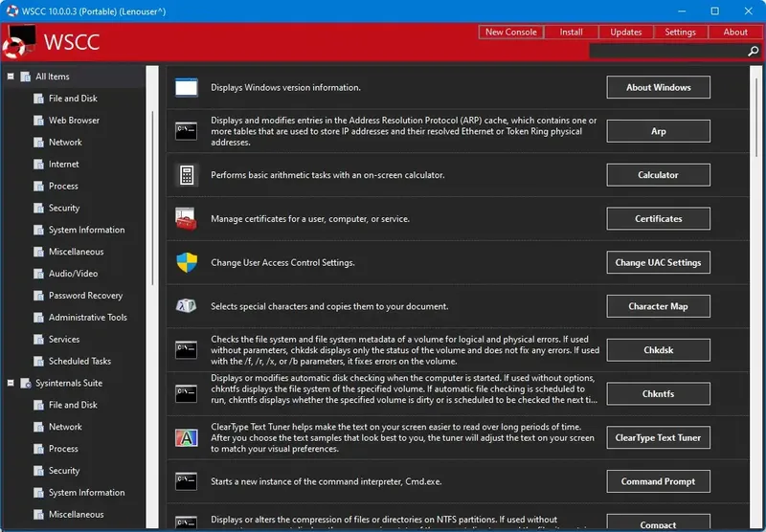Click the Chkntfs console icon
Image resolution: width=766 pixels, height=532 pixels.
pos(187,394)
